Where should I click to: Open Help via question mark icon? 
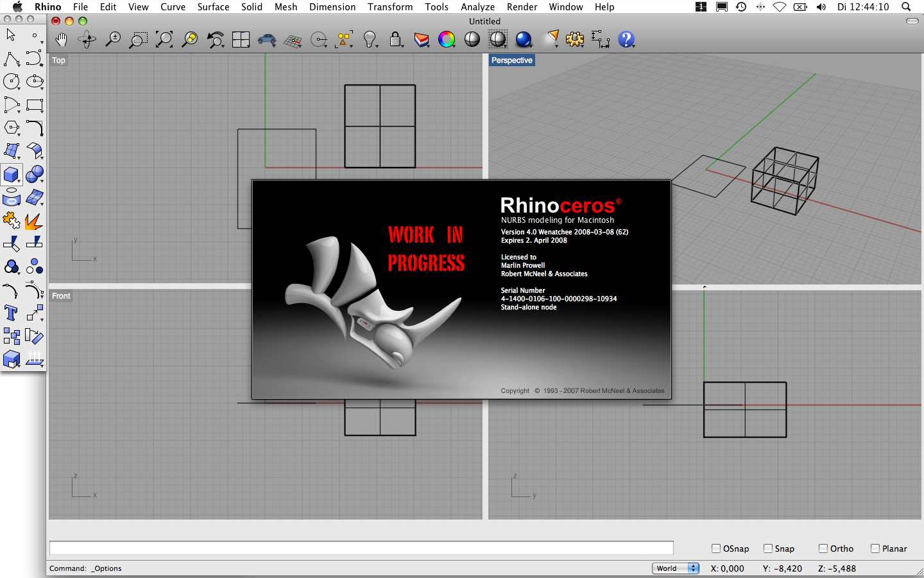coord(626,40)
